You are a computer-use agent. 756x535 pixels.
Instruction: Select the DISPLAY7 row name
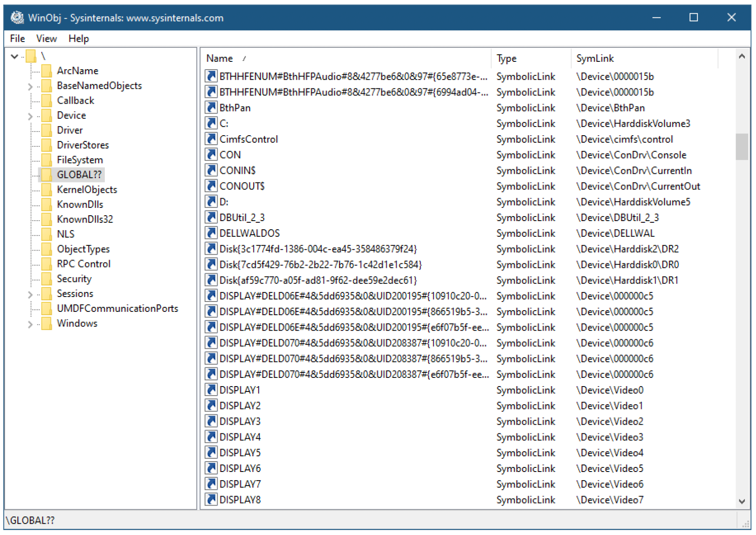(240, 484)
